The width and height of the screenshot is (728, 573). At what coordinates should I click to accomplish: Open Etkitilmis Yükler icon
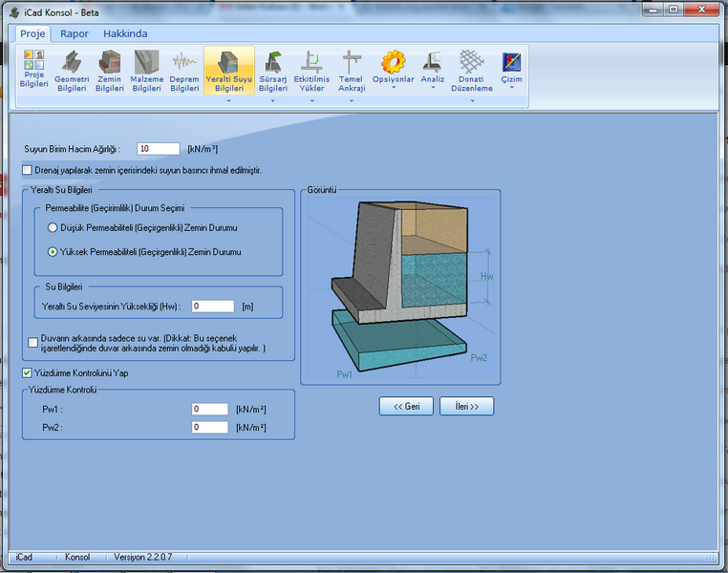pyautogui.click(x=311, y=71)
